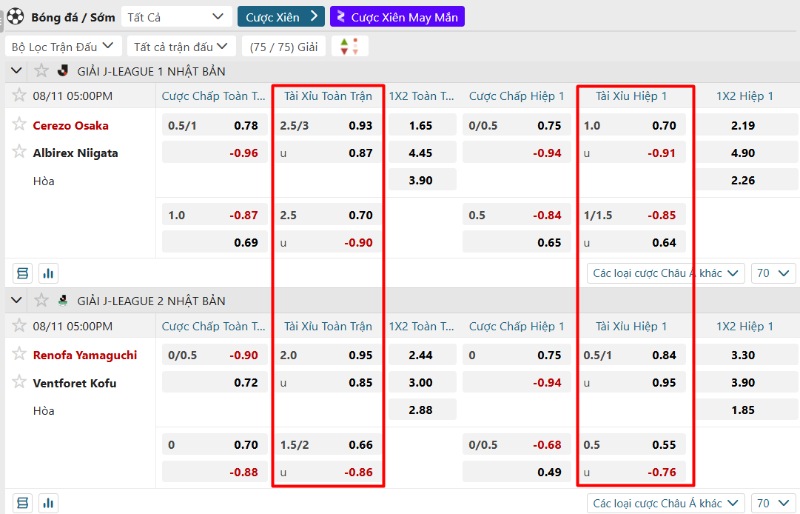The image size is (800, 514).
Task: Collapse the J-League 1 Nhật Bản section
Action: tap(16, 71)
